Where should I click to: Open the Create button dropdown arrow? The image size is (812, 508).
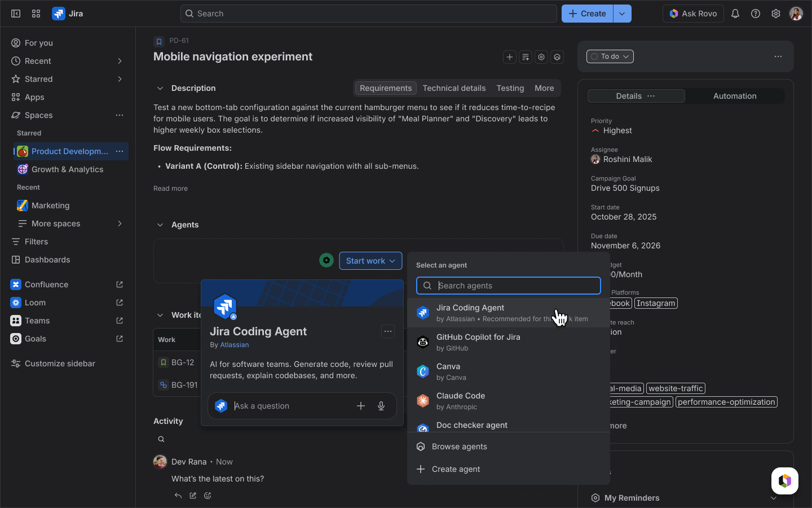[x=622, y=14]
